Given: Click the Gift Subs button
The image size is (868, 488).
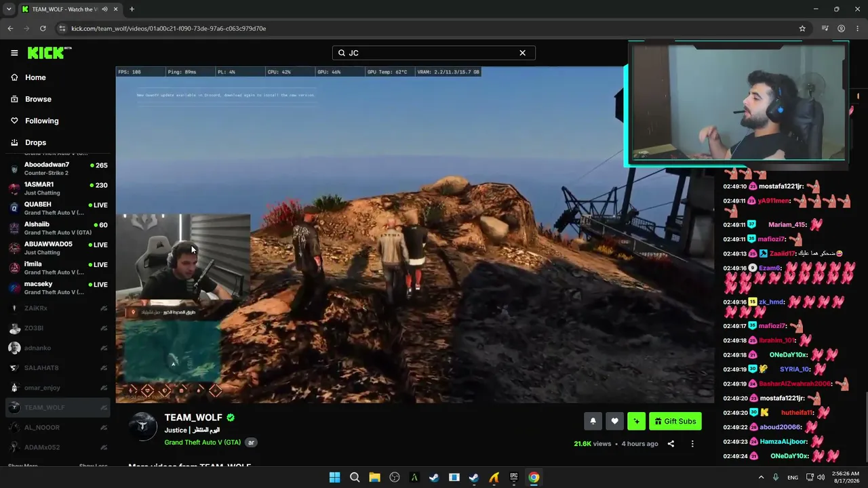Looking at the screenshot, I should click(x=675, y=421).
